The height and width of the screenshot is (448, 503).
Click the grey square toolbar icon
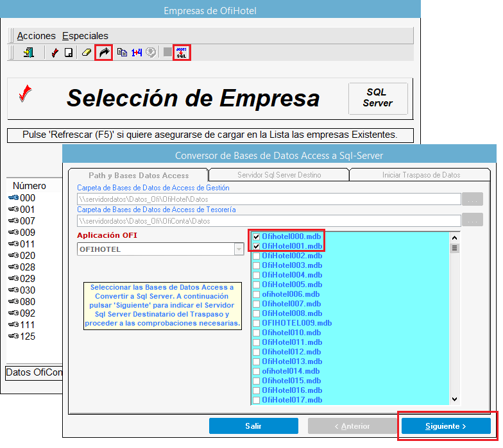(x=167, y=52)
